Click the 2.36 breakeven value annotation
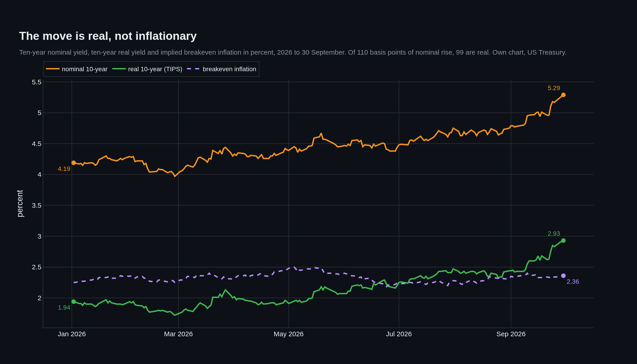 point(573,282)
